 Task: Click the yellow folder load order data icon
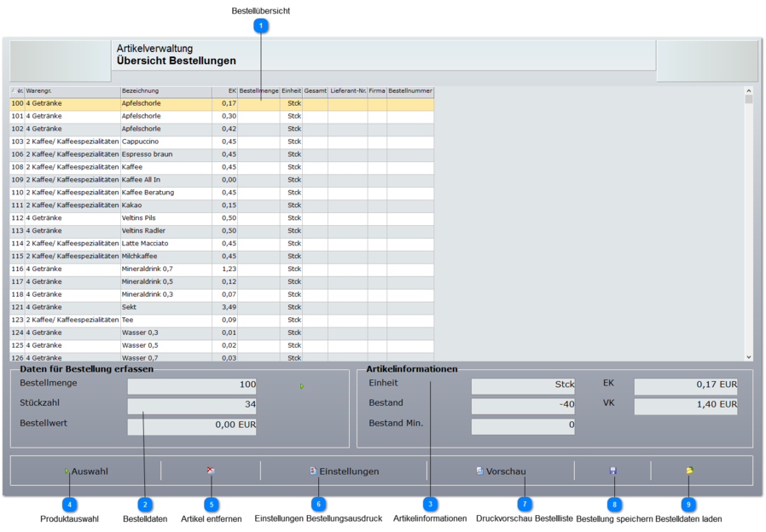pos(689,471)
